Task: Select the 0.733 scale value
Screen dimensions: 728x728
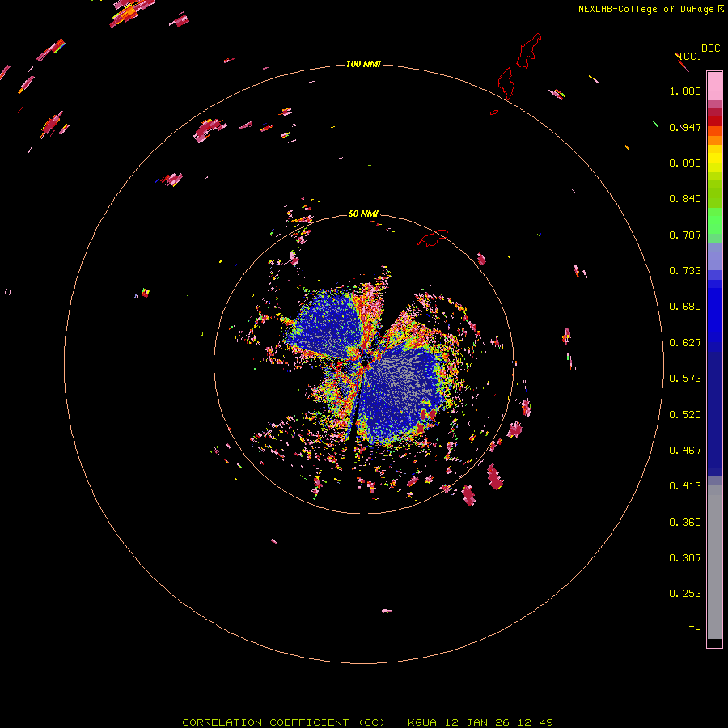Action: tap(685, 271)
